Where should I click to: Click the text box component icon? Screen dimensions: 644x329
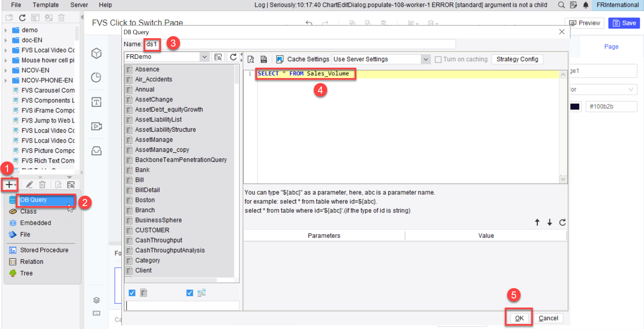pos(96,102)
